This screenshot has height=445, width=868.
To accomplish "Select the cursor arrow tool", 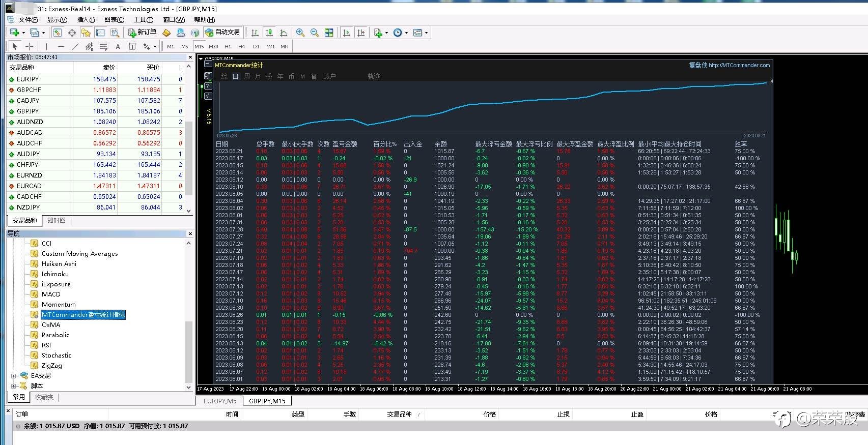I will pos(14,46).
